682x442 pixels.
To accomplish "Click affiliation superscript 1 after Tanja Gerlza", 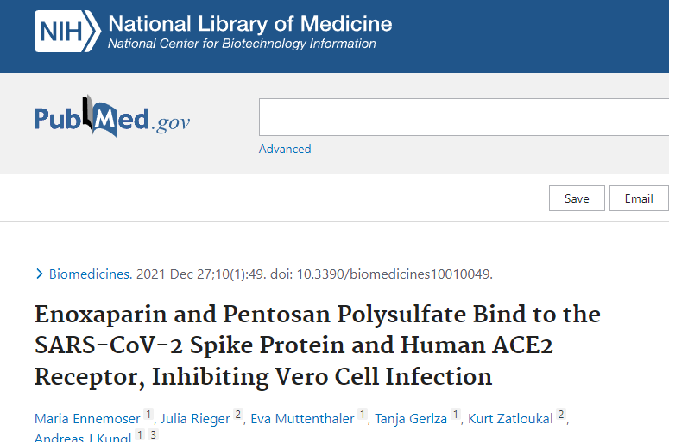I will 455,414.
